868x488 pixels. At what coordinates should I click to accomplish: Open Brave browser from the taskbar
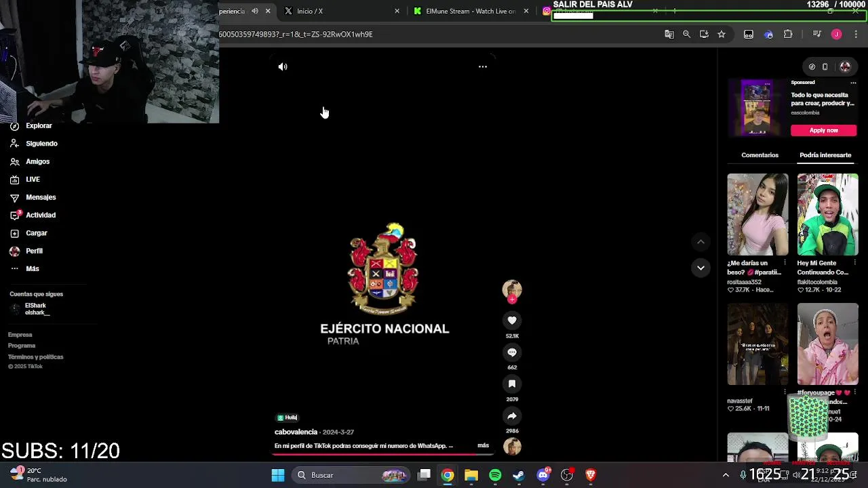[591, 475]
